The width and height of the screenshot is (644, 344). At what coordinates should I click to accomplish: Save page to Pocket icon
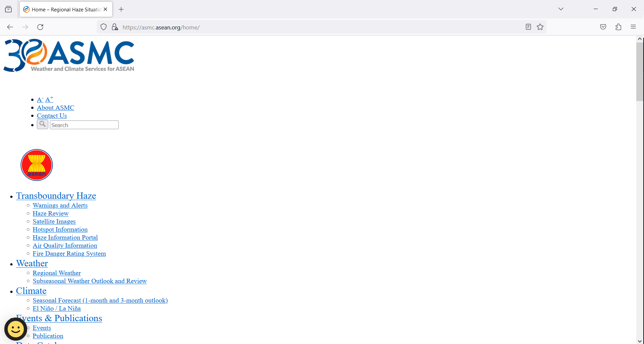coord(603,27)
